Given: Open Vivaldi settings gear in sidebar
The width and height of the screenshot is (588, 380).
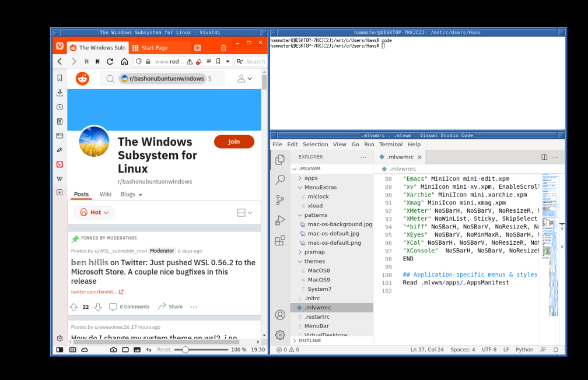Looking at the screenshot, I should click(60, 339).
